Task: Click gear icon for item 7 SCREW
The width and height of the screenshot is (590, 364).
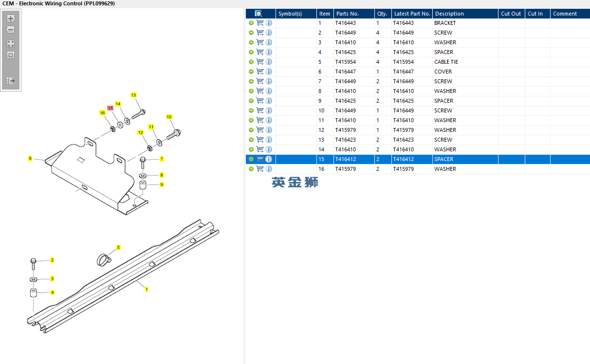Action: (x=251, y=81)
